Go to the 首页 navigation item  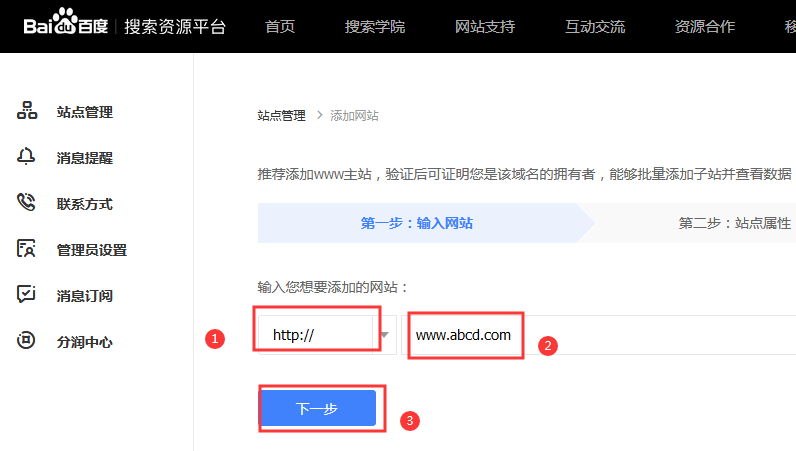coord(280,26)
